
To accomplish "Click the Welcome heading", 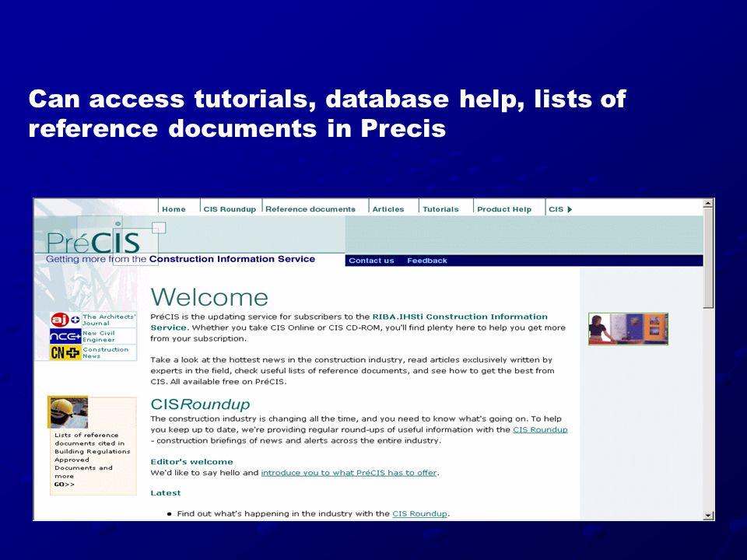I will point(209,297).
